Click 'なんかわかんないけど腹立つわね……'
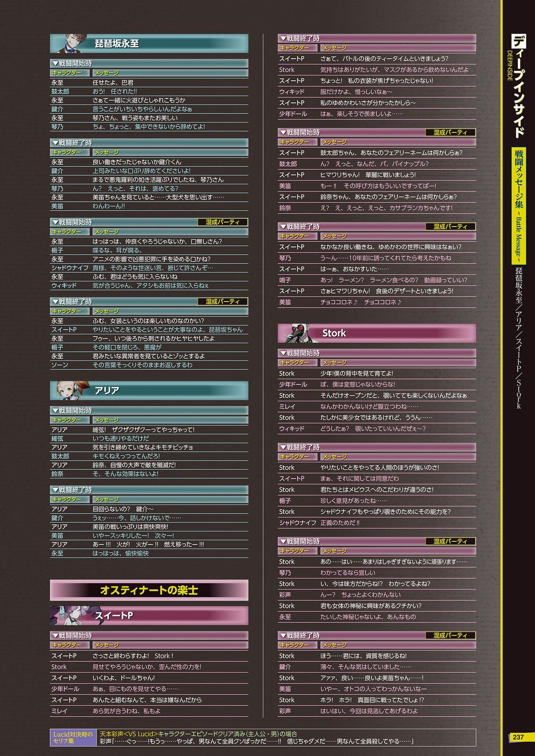Viewport: 535px width, 756px height. [369, 406]
